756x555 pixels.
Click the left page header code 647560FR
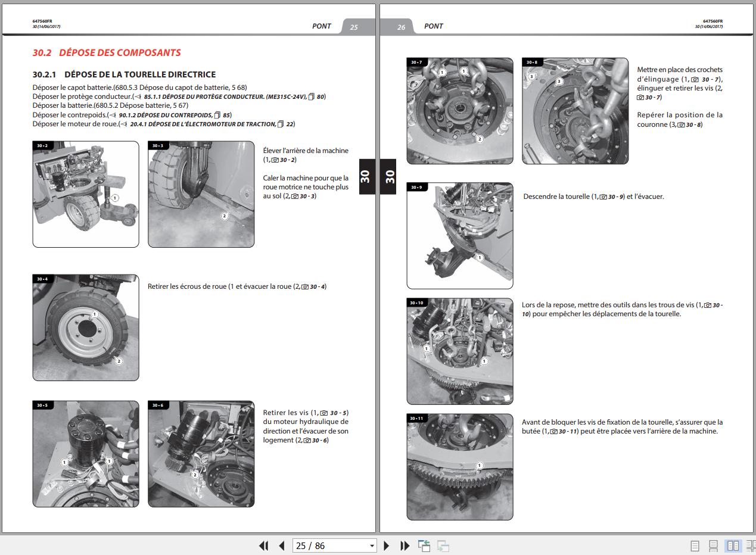pyautogui.click(x=42, y=21)
